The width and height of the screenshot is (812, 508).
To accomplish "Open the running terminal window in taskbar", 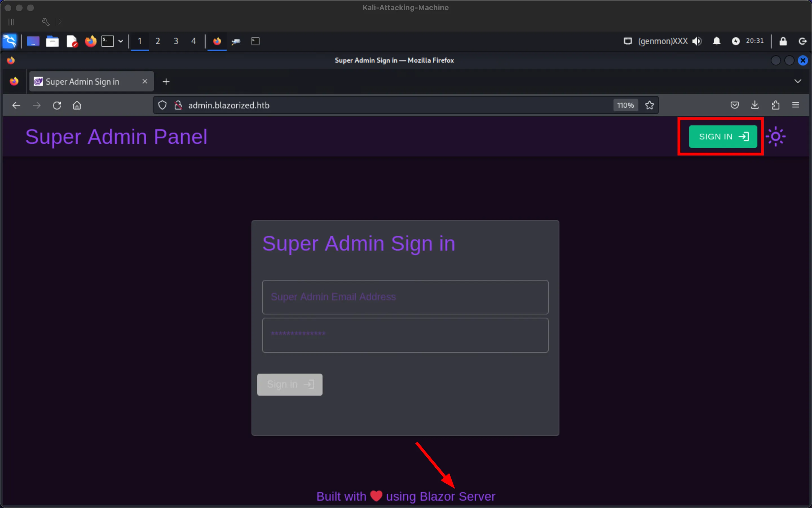I will (x=255, y=41).
